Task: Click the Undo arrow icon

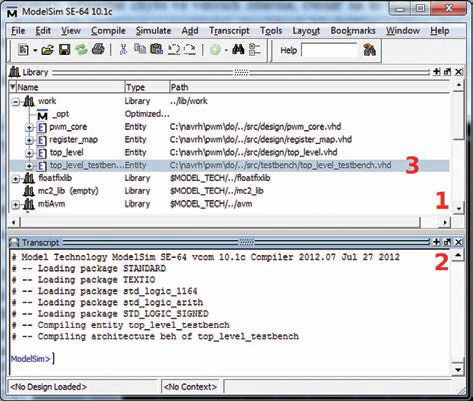Action: pyautogui.click(x=174, y=50)
